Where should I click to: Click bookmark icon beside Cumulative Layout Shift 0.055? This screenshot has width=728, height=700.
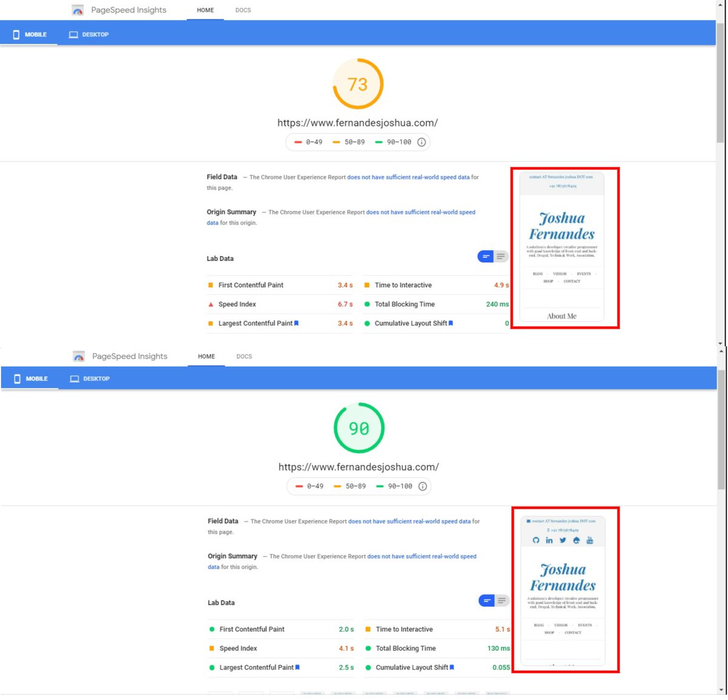451,667
